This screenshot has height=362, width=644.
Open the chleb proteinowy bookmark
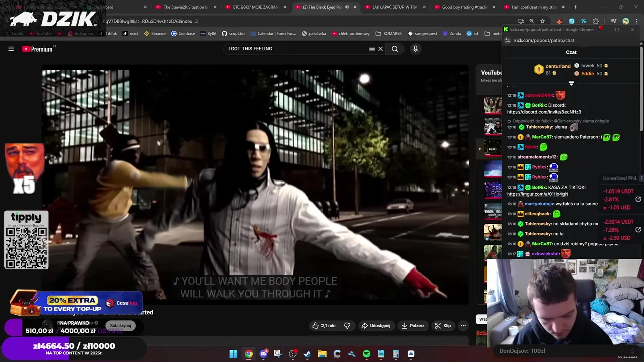coord(351,34)
